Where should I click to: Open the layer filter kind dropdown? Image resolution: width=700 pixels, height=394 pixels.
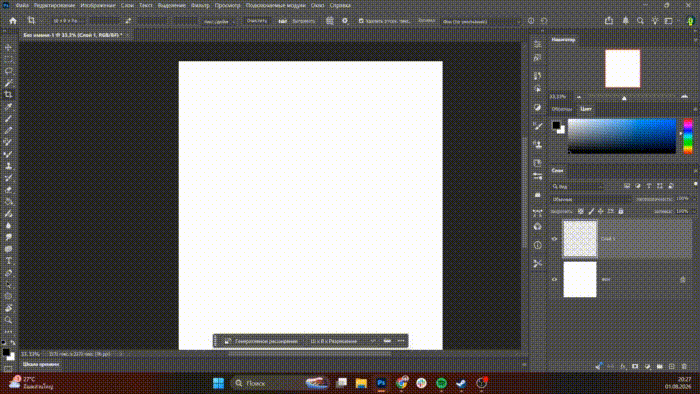(578, 187)
